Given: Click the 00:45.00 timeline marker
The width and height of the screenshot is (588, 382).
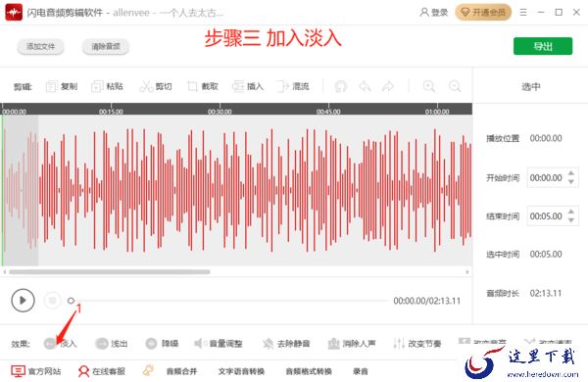Looking at the screenshot, I should coord(328,112).
